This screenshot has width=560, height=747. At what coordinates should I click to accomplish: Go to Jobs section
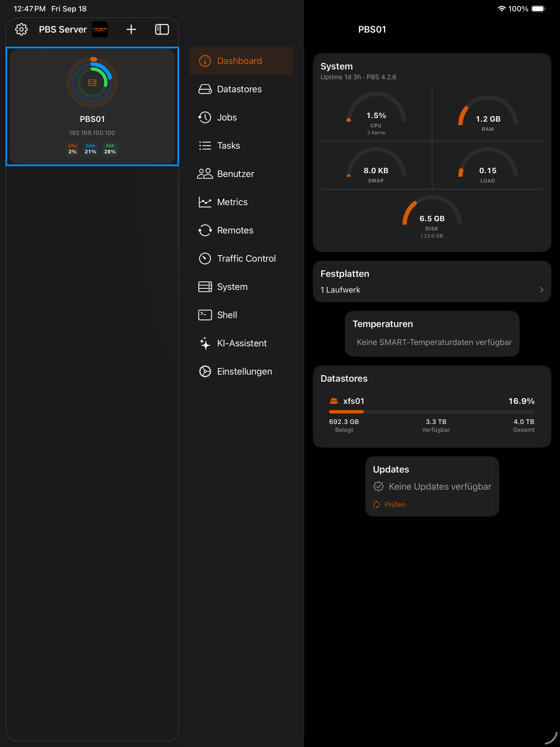pos(241,117)
